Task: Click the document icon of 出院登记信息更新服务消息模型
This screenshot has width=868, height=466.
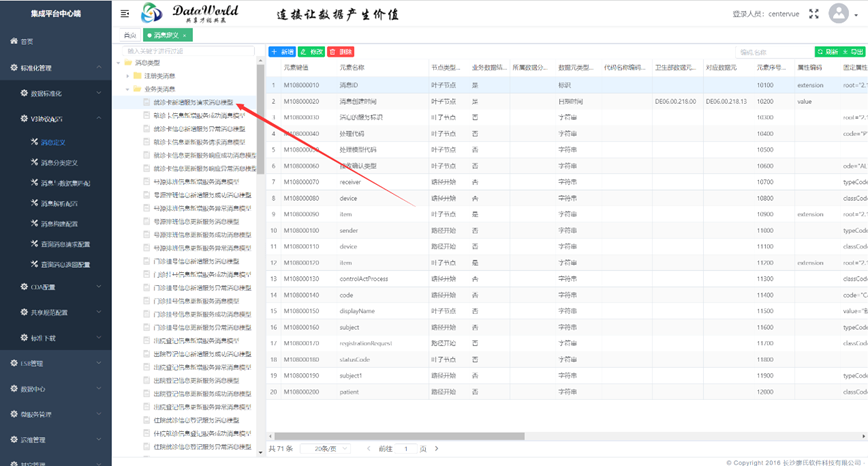Action: tap(147, 380)
